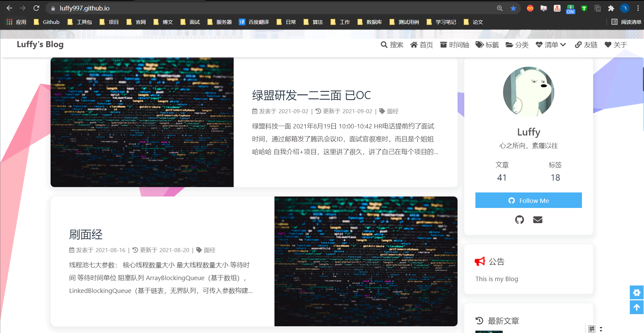
Task: Open the 友链 friend links page
Action: coord(586,45)
